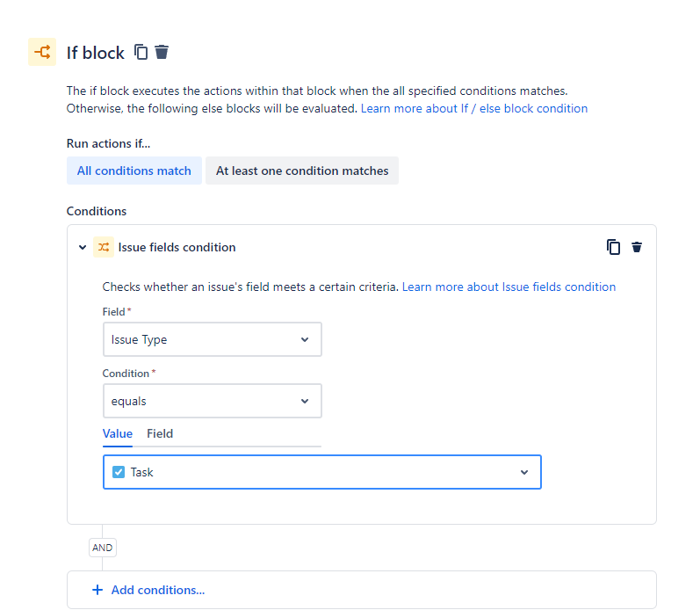Open the Task value dropdown arrow
This screenshot has height=610, width=700.
524,472
